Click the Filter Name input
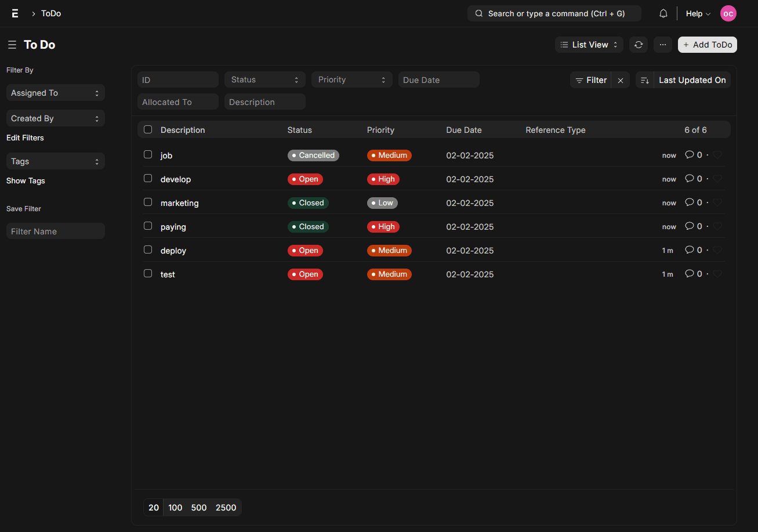Viewport: 758px width, 532px height. coord(56,231)
